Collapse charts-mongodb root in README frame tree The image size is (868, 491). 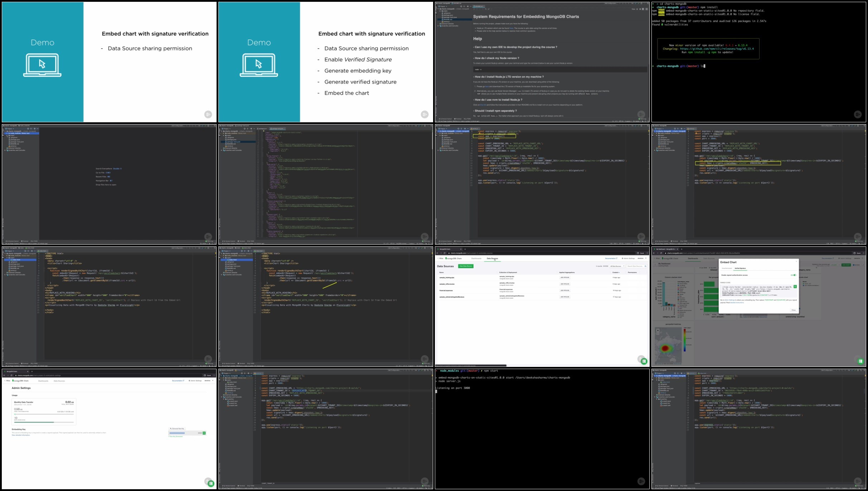point(438,9)
